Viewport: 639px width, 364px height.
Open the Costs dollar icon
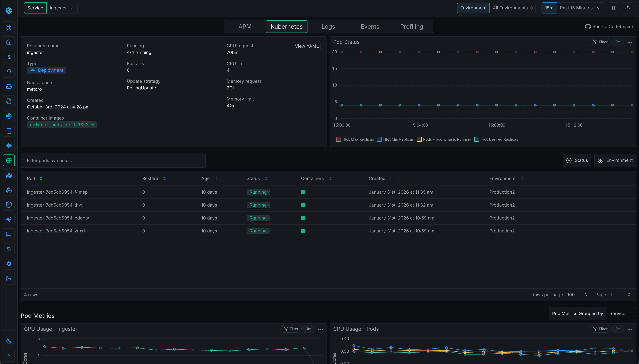point(9,249)
